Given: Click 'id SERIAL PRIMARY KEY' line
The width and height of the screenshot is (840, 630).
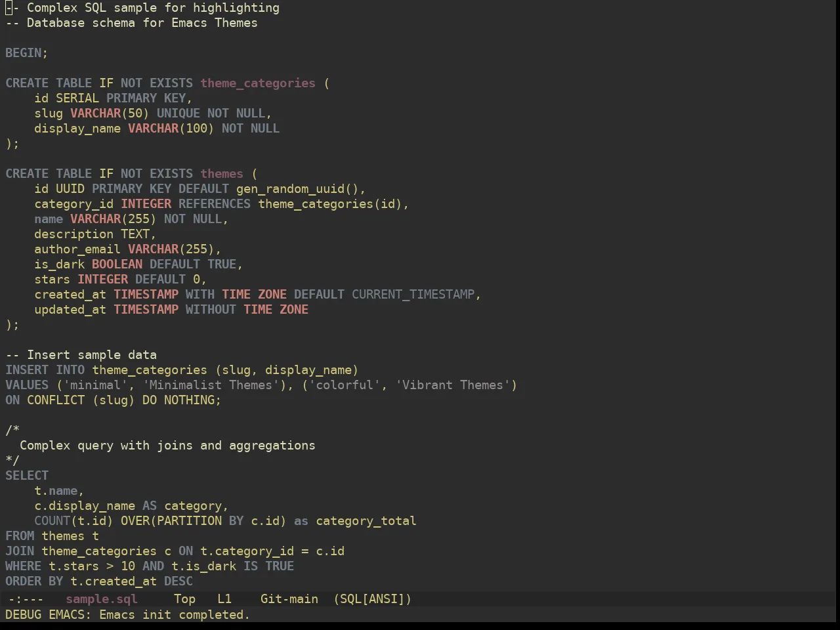Looking at the screenshot, I should (x=114, y=98).
